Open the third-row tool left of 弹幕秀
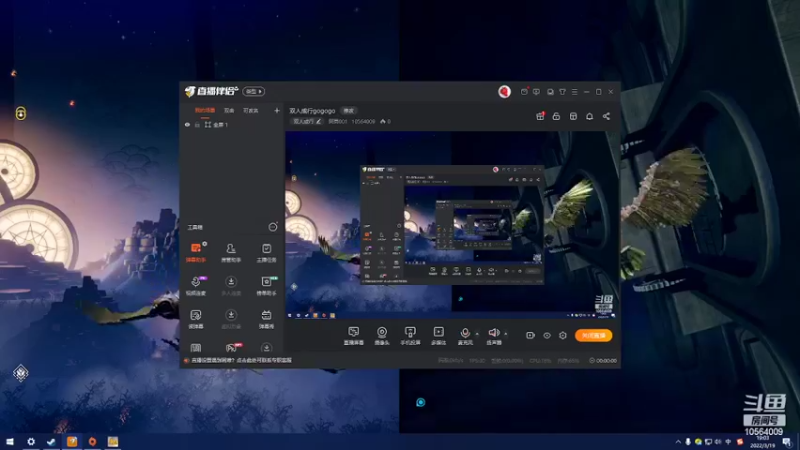The width and height of the screenshot is (800, 450). pyautogui.click(x=231, y=319)
